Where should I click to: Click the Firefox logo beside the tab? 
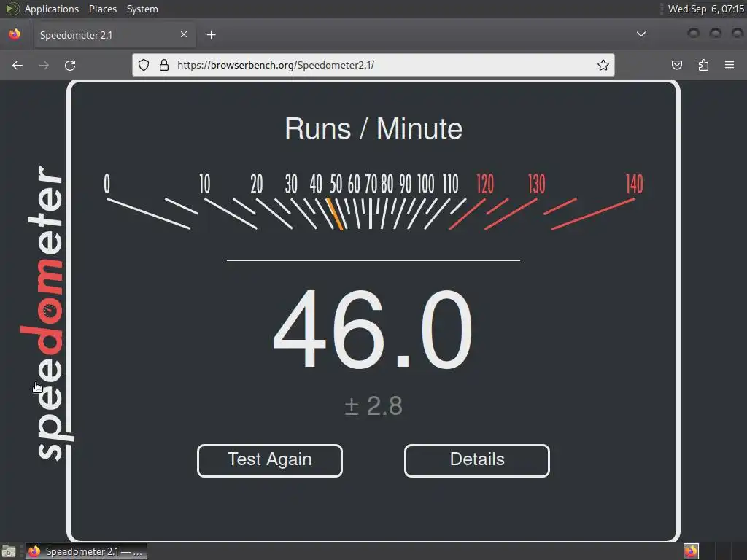pos(15,34)
